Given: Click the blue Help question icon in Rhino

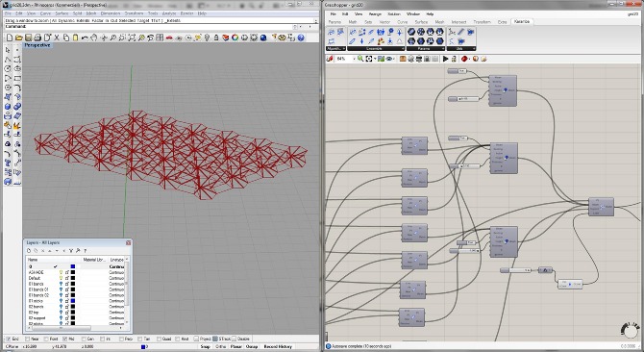Looking at the screenshot, I should 301,38.
